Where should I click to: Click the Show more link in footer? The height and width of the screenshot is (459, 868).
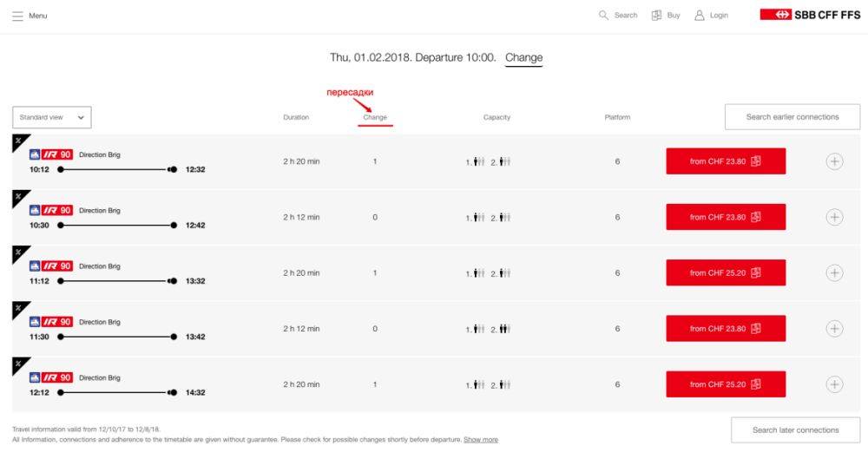pyautogui.click(x=480, y=440)
